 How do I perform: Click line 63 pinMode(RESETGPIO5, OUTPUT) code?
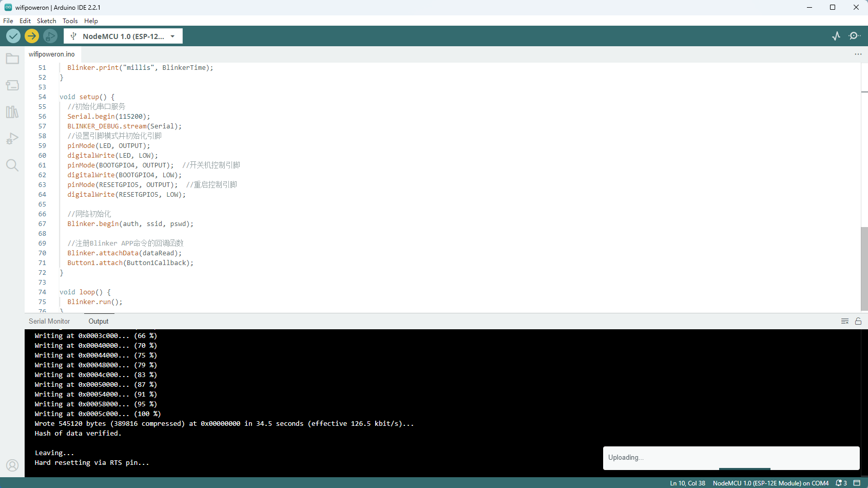[123, 185]
